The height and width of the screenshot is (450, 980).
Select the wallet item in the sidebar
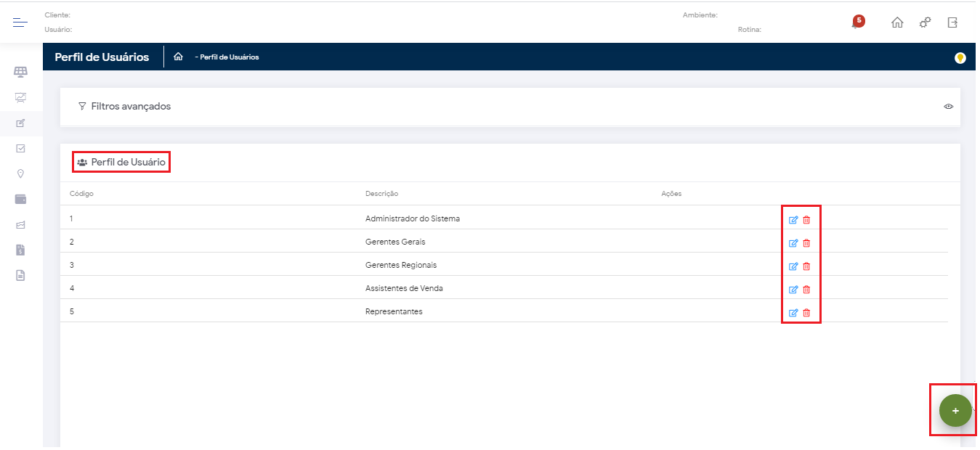tap(20, 199)
